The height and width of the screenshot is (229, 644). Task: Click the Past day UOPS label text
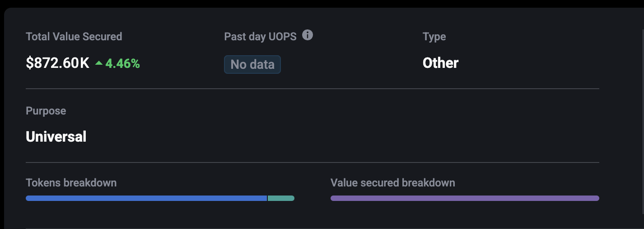(260, 37)
